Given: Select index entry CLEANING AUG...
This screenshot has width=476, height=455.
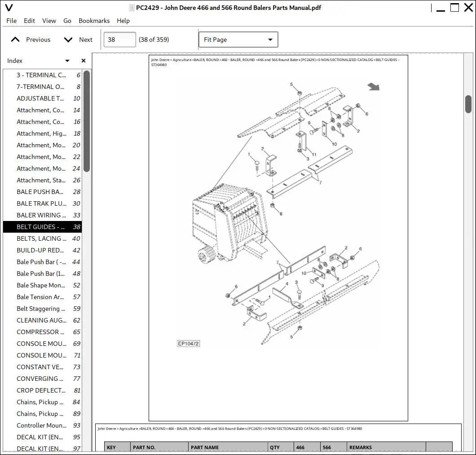Looking at the screenshot, I should [43, 320].
